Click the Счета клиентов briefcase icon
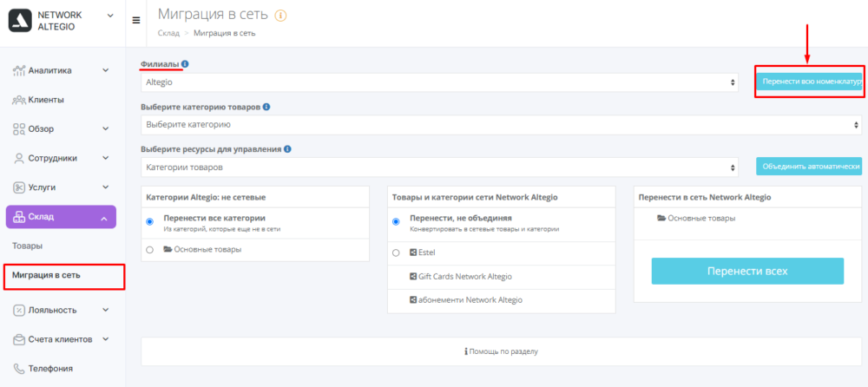The height and width of the screenshot is (387, 868). [19, 338]
